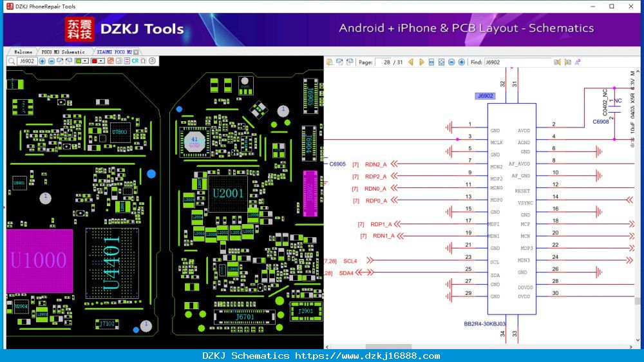Click the schematic vertical scrollbar down arrow
The image size is (644, 362).
coord(638,340)
